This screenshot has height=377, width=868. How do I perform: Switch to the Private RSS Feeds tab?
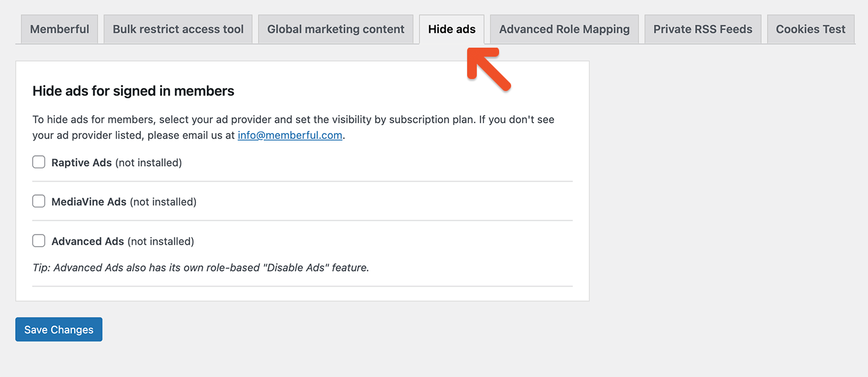tap(703, 28)
